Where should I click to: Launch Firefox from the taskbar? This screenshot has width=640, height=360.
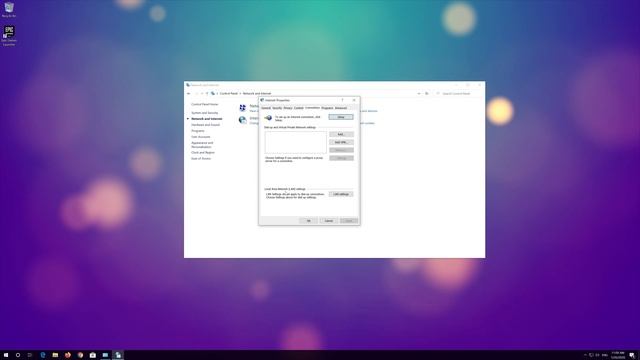(x=68, y=355)
